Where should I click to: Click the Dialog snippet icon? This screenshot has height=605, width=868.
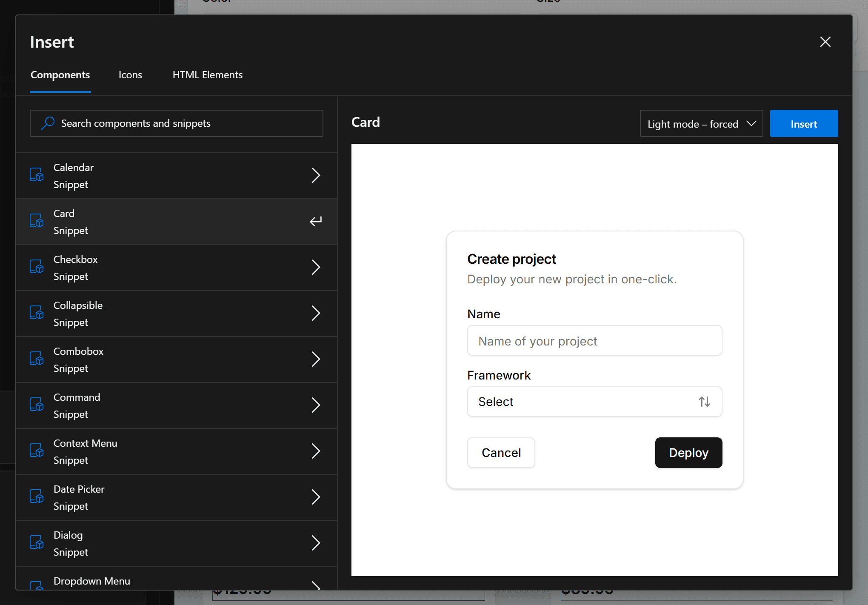pyautogui.click(x=37, y=542)
